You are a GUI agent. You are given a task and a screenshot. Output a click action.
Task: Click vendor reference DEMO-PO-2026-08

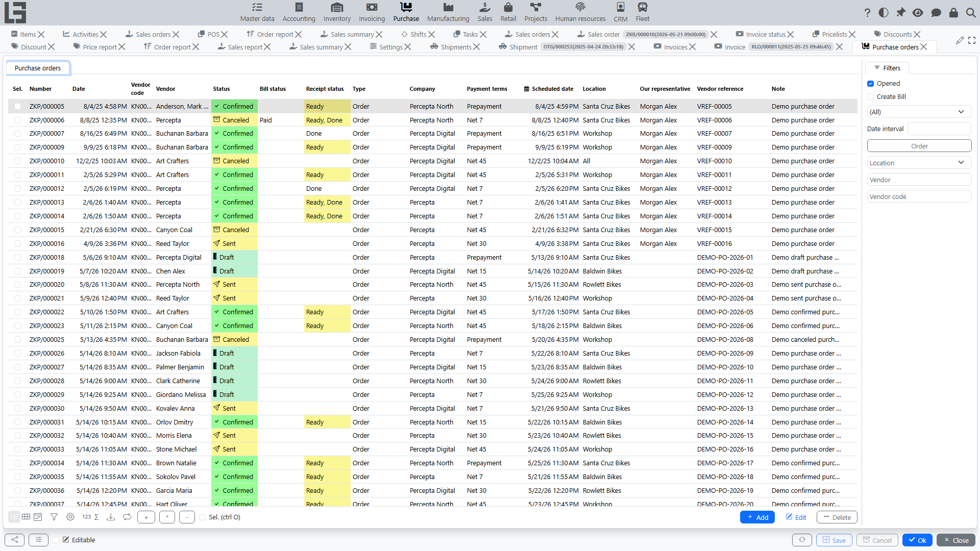[725, 340]
